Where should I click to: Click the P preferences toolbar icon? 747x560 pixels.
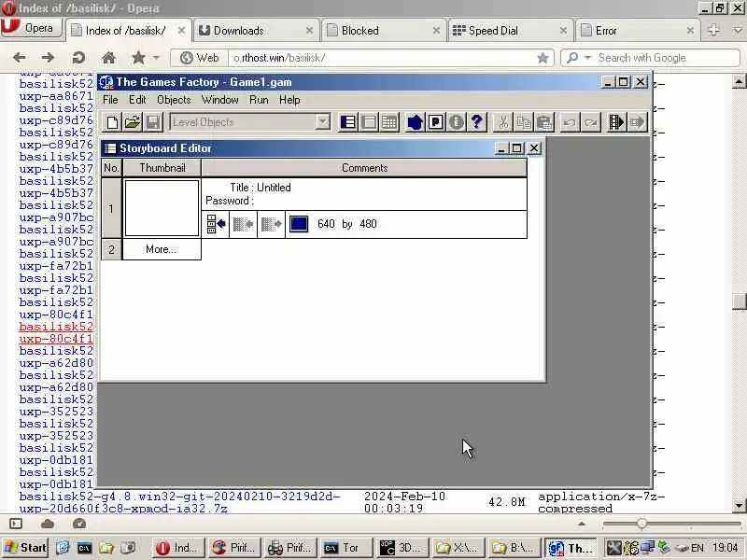[435, 122]
